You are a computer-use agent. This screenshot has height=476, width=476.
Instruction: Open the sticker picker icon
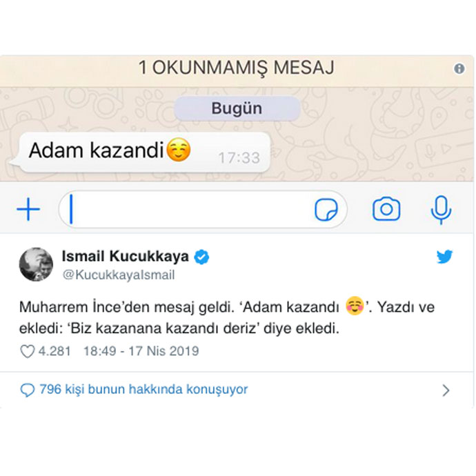(x=326, y=210)
